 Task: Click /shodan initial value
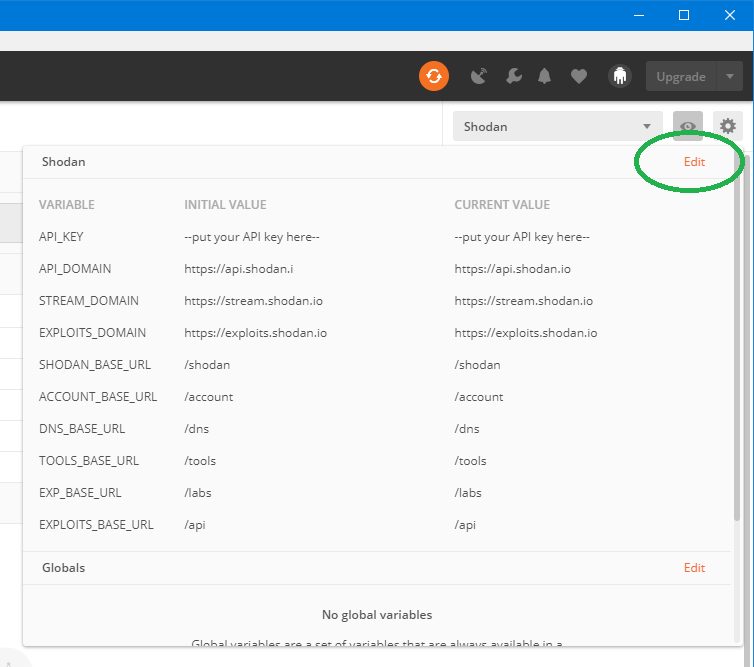207,365
